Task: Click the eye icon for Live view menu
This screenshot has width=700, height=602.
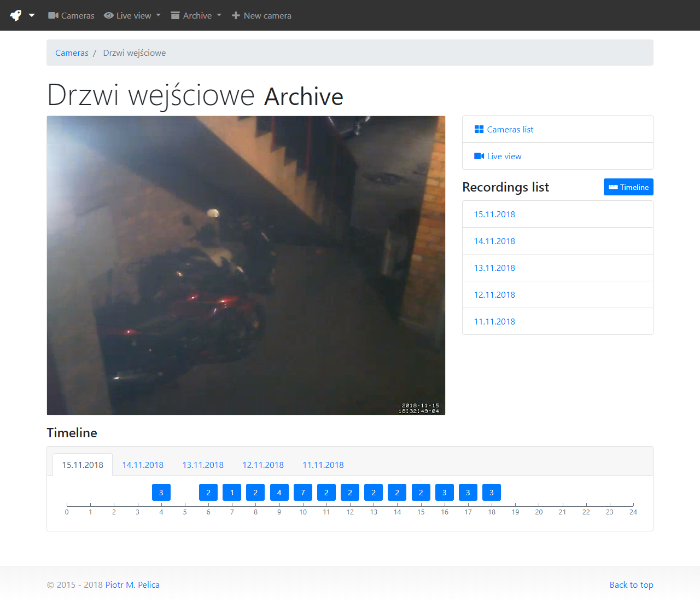Action: [x=109, y=15]
